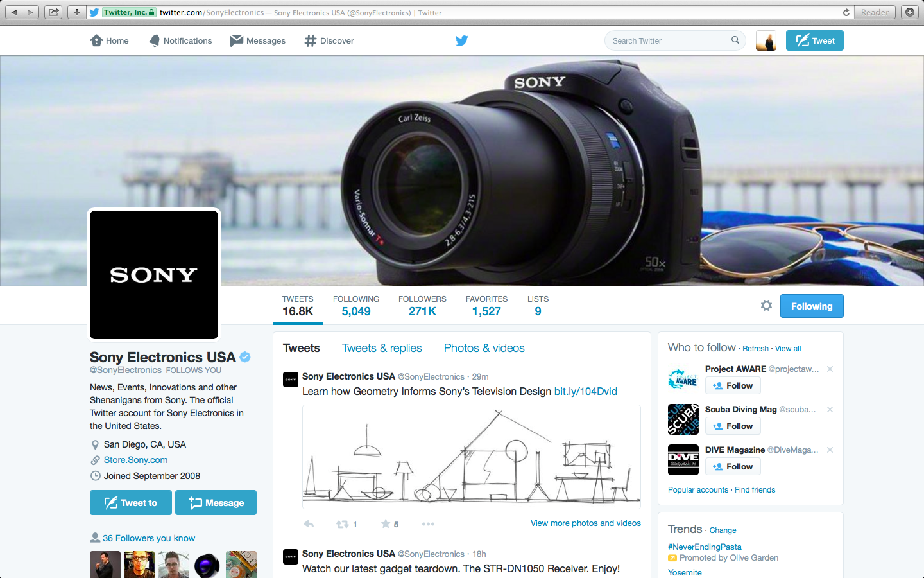Follow Project AWARE
This screenshot has height=578, width=924.
[x=733, y=385]
